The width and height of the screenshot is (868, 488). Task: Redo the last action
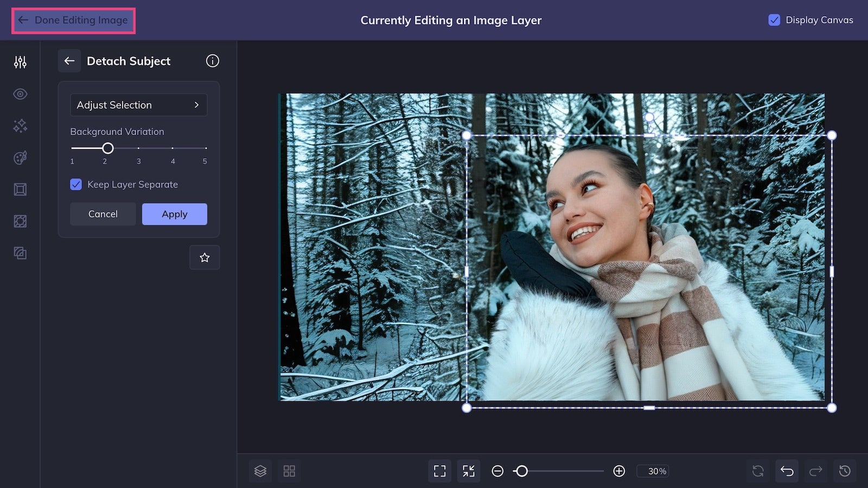(x=815, y=471)
